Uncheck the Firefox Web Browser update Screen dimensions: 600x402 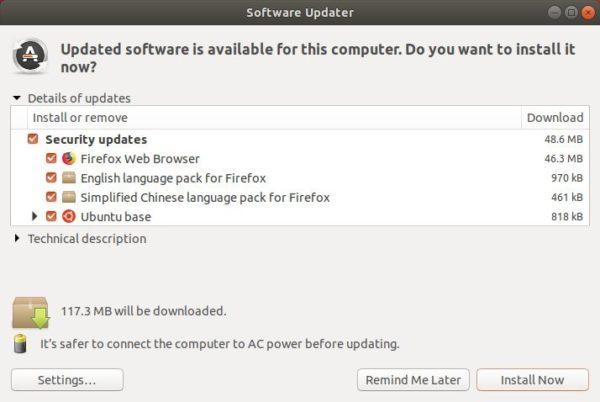point(51,158)
